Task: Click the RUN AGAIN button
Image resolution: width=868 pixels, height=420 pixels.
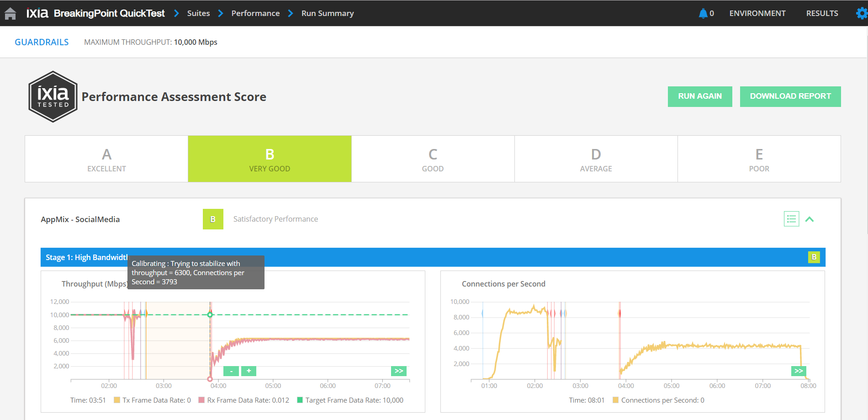Action: [700, 96]
